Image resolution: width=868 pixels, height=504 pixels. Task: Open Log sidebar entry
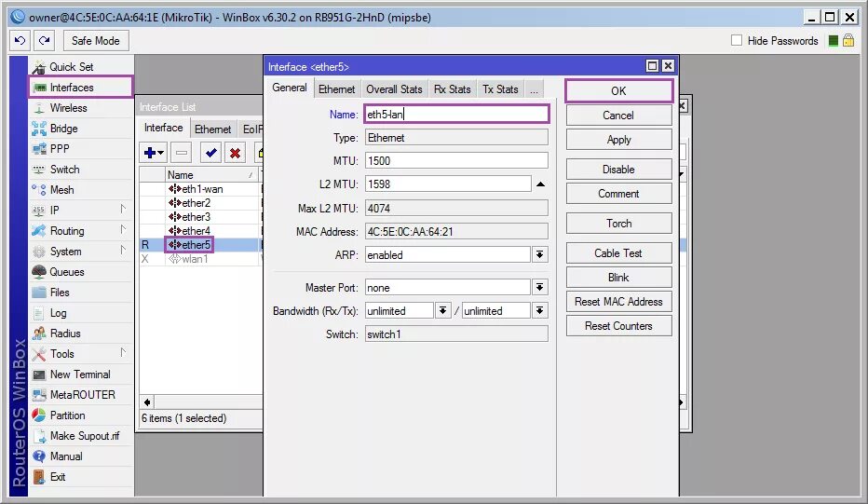(x=81, y=313)
